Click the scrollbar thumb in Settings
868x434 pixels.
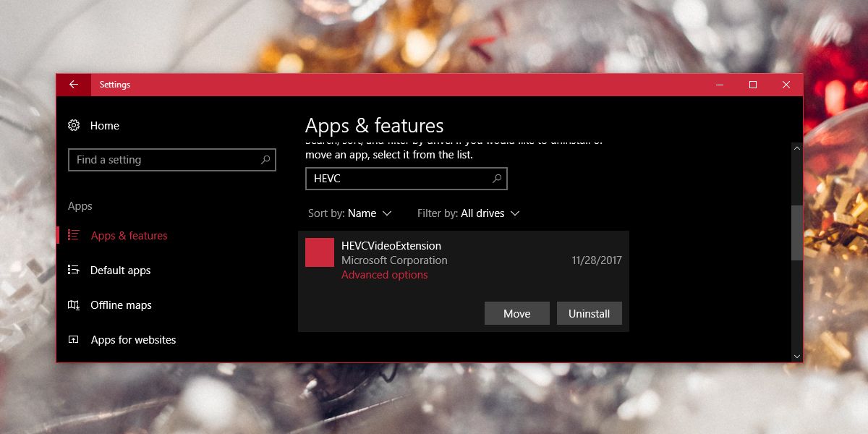tap(797, 232)
